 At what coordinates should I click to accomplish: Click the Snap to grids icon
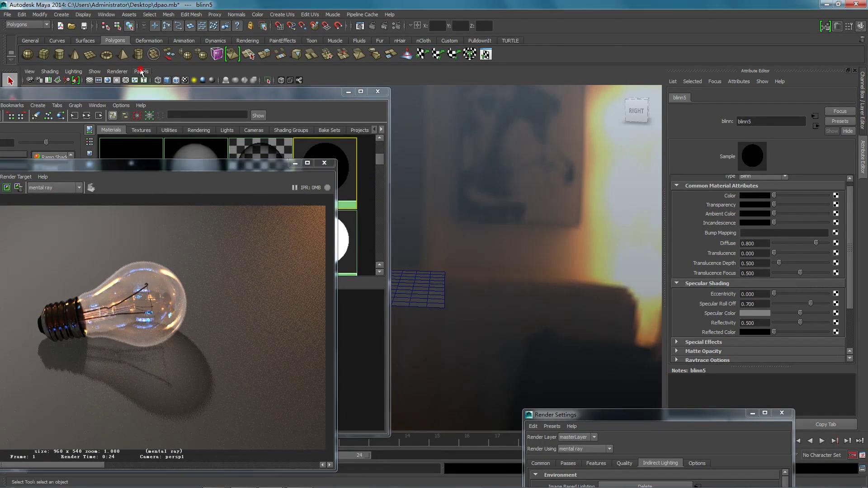279,26
